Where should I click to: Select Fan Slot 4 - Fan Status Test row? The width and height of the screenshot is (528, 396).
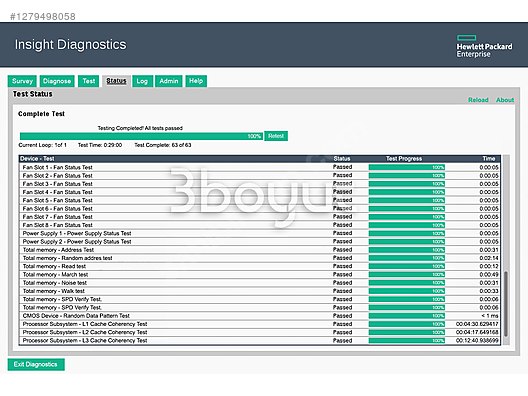259,192
